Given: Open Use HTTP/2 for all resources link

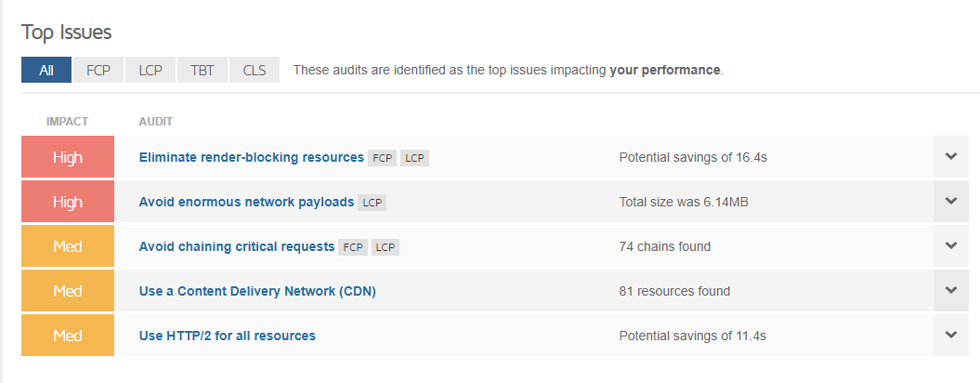Looking at the screenshot, I should click(227, 336).
